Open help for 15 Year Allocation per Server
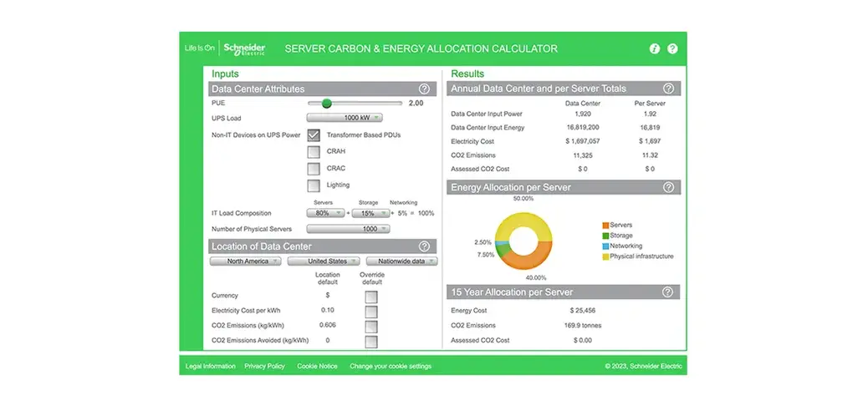868x406 pixels. pyautogui.click(x=667, y=292)
